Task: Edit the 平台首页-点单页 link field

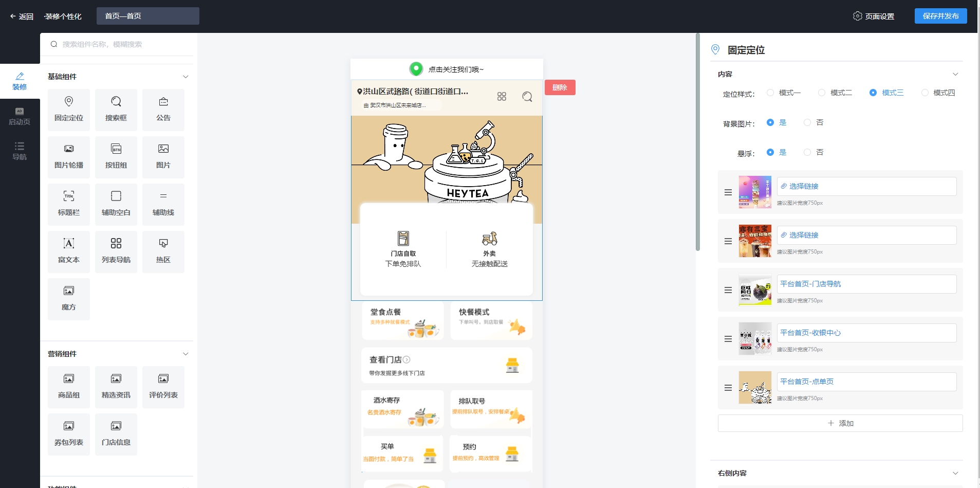Action: pos(866,382)
